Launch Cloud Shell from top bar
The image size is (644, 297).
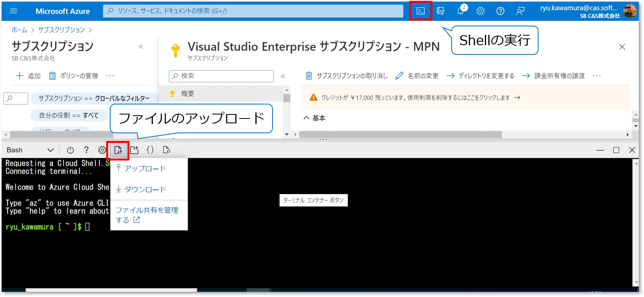pyautogui.click(x=420, y=11)
